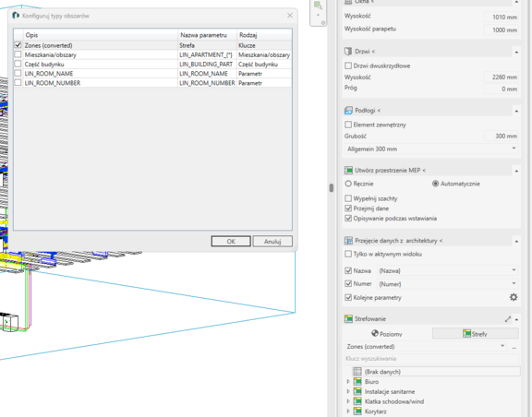Click the Podłogi section floor icon
This screenshot has width=532, height=417.
pos(348,111)
